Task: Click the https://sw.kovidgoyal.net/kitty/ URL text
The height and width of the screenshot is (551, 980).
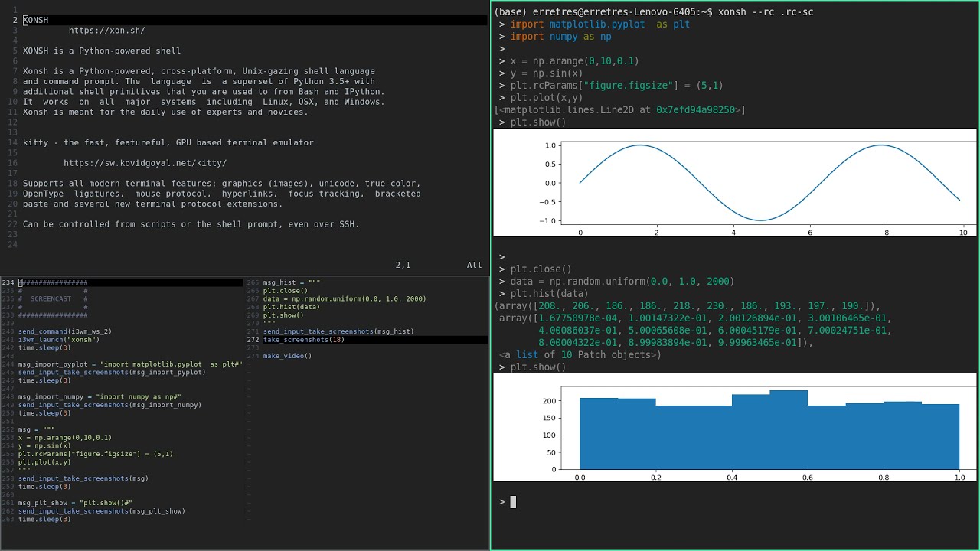Action: pos(145,163)
